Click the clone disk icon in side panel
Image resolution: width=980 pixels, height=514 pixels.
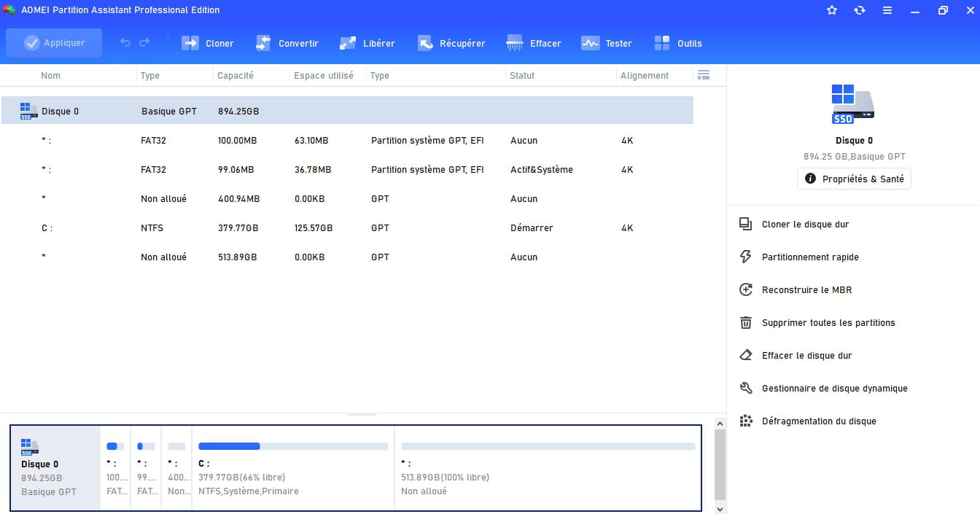pos(745,225)
